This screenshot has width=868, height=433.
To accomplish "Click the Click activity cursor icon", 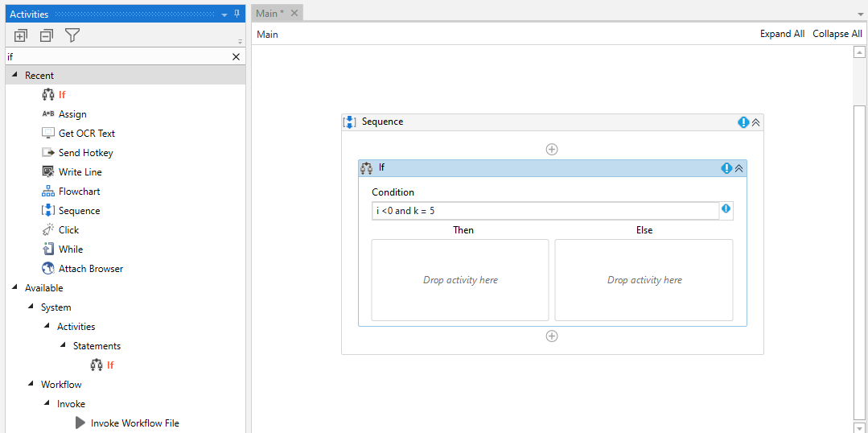I will [x=48, y=230].
